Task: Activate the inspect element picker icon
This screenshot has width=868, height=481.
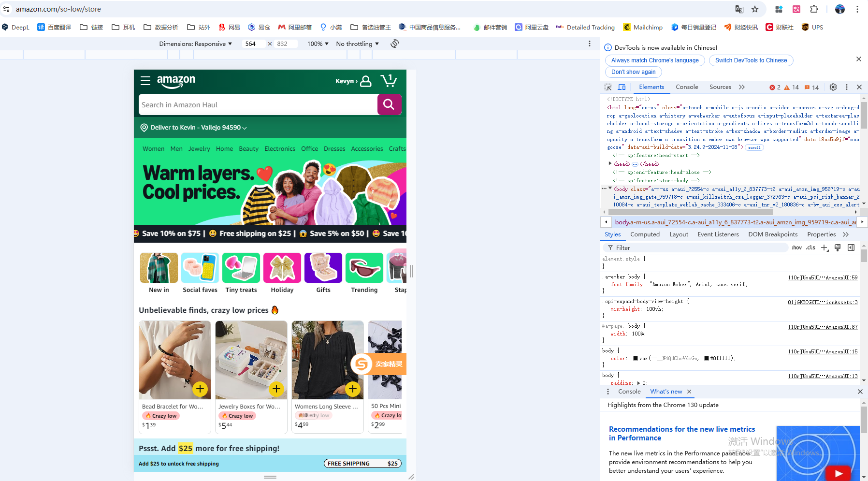Action: (x=608, y=87)
